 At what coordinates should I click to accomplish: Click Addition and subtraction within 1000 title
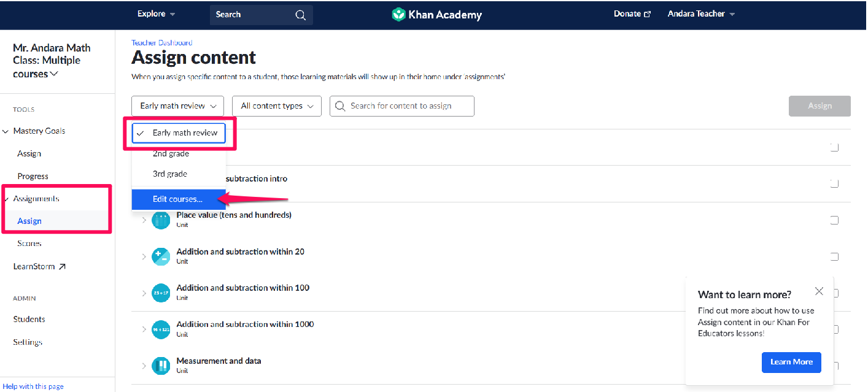245,325
